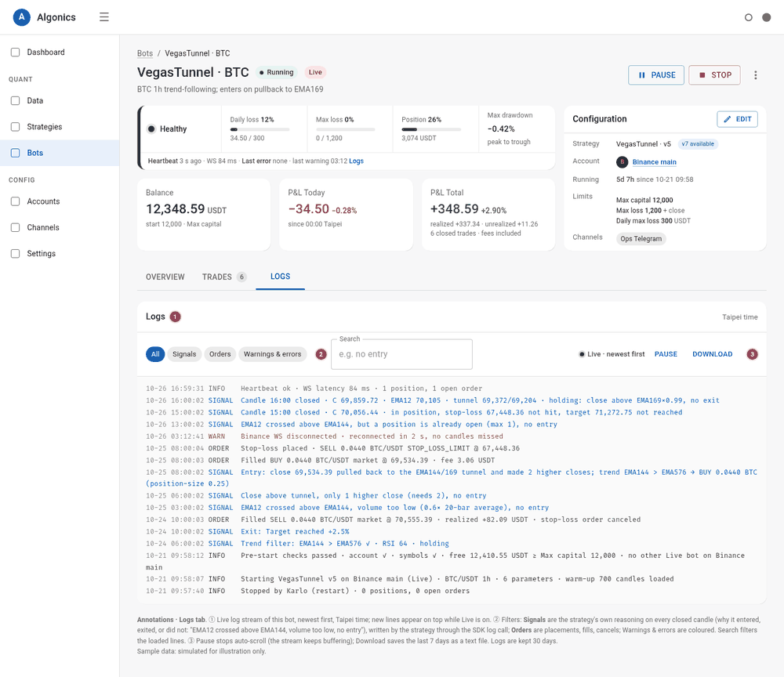Pause the live log stream
Viewport: 784px width, 677px height.
[x=666, y=354]
